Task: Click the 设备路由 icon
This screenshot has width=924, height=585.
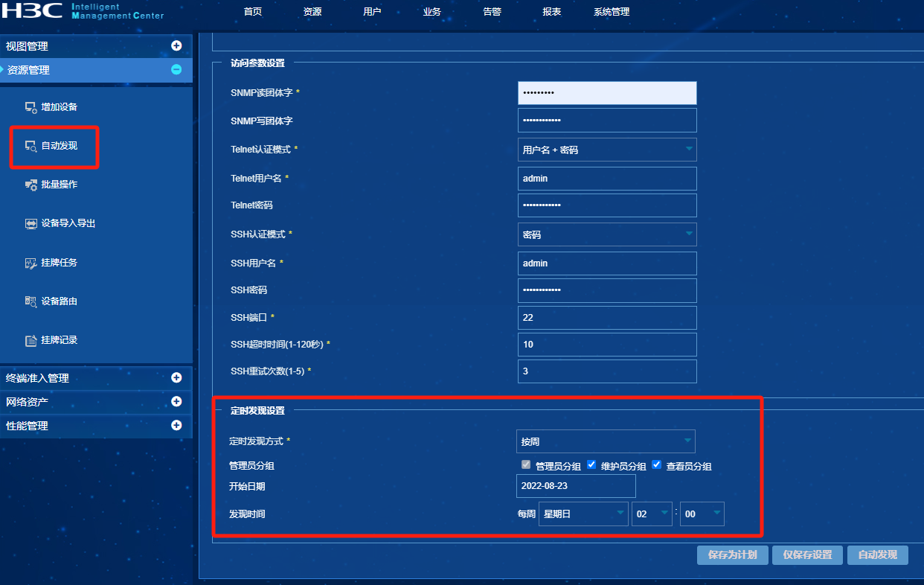Action: tap(31, 301)
